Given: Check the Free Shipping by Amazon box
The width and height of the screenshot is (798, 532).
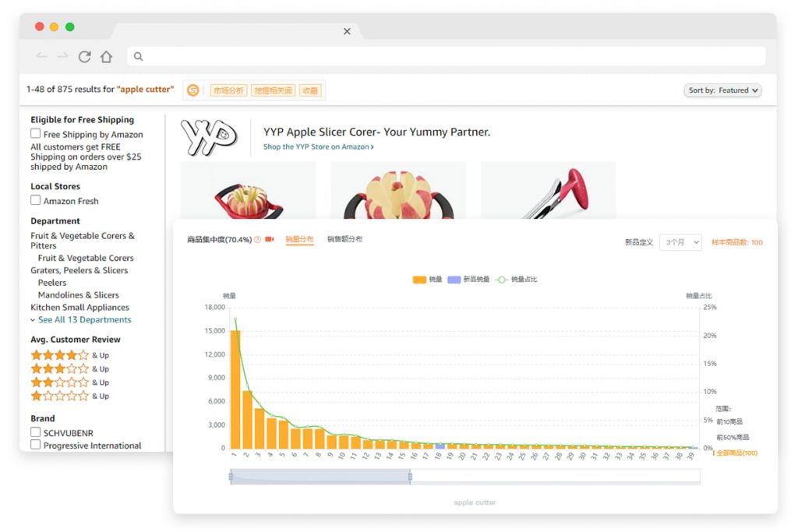Looking at the screenshot, I should tap(36, 134).
